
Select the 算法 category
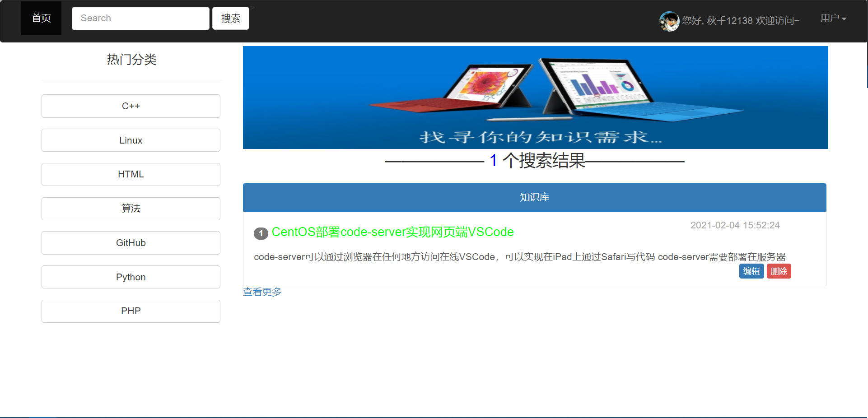[131, 209]
